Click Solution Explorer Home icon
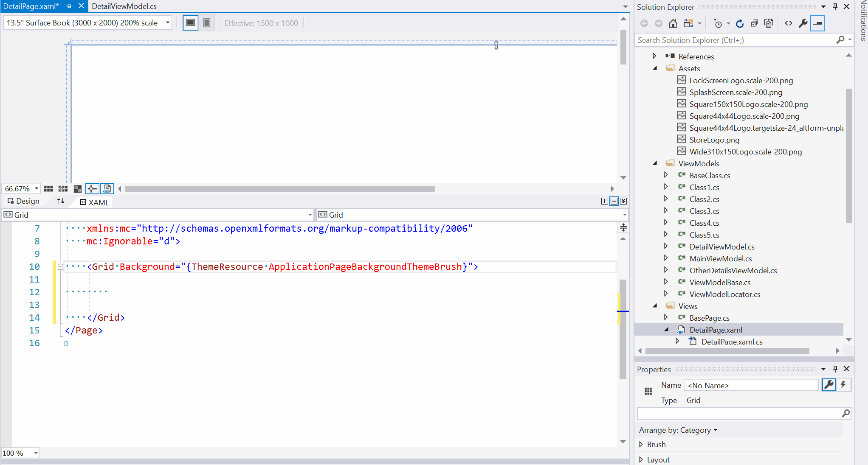The height and width of the screenshot is (465, 868). pos(673,23)
